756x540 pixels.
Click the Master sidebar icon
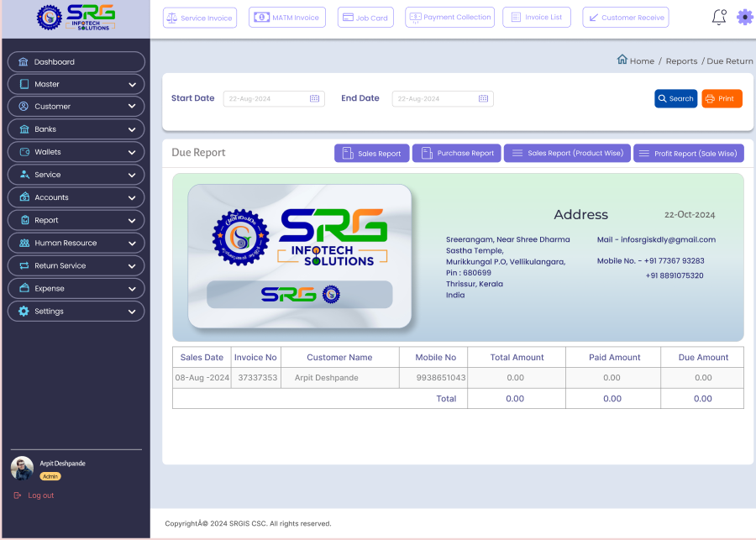point(24,84)
